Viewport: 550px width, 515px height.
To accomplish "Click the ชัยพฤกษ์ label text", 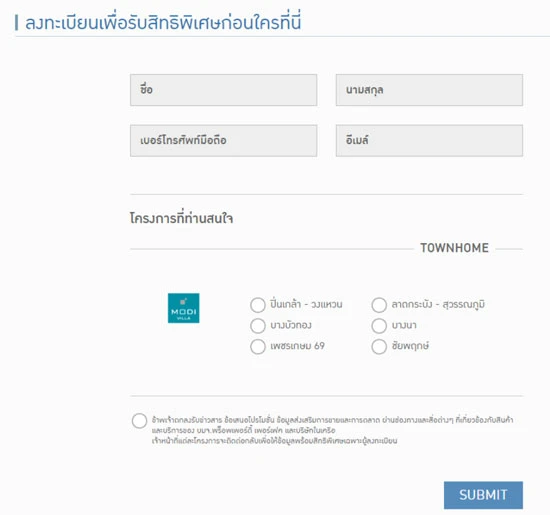I will (x=410, y=346).
